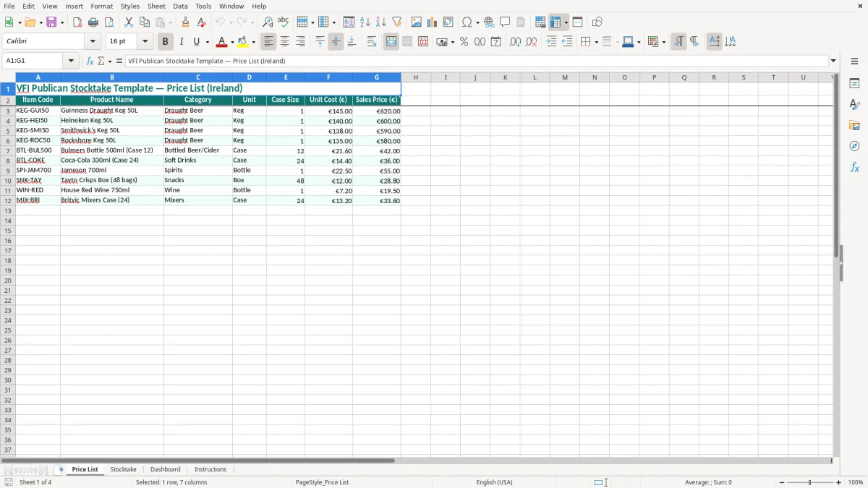The image size is (868, 488).
Task: Open sidebar Properties panel
Action: click(x=854, y=84)
